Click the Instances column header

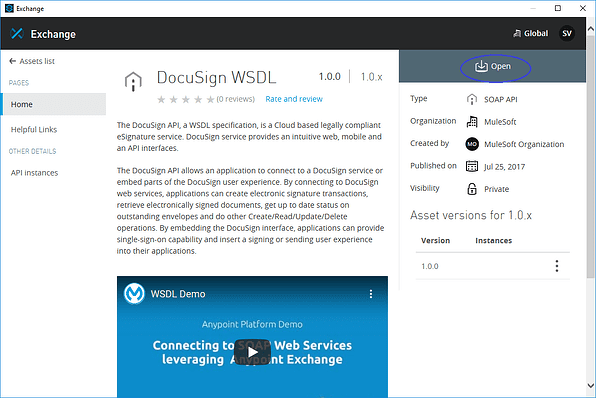tap(494, 241)
